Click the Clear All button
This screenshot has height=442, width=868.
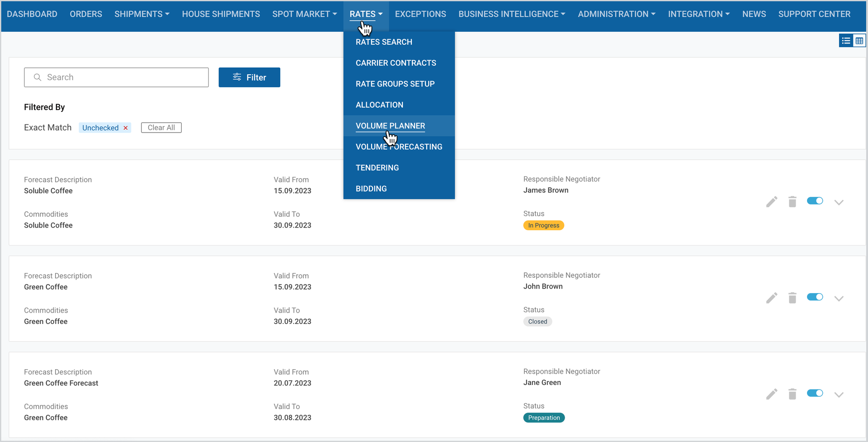point(161,128)
